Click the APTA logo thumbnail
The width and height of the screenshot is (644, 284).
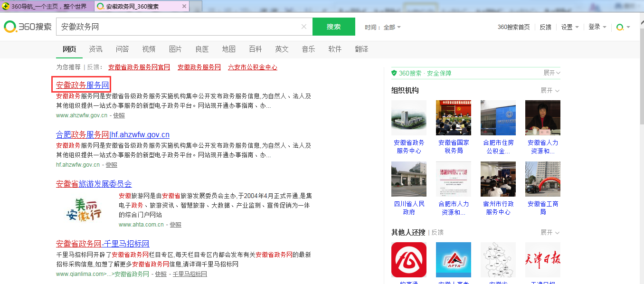tap(453, 260)
